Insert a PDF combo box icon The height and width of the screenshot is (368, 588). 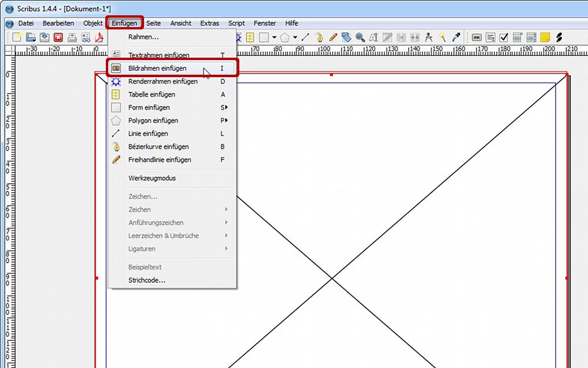coord(517,37)
